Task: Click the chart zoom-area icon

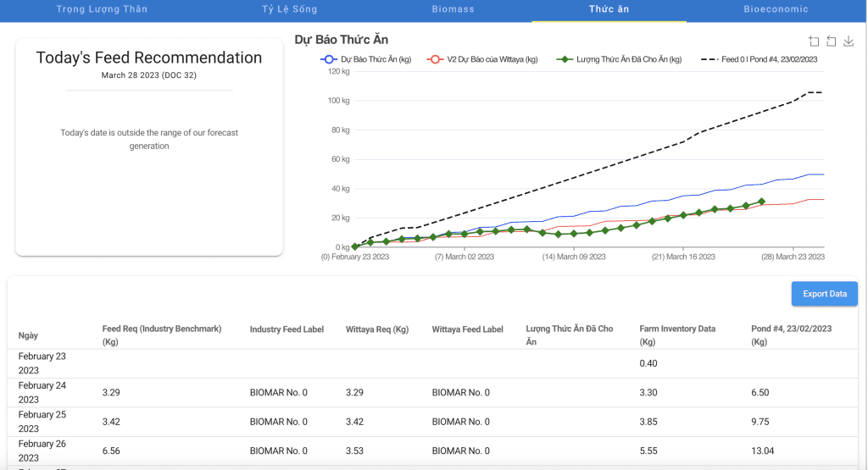Action: [x=815, y=41]
